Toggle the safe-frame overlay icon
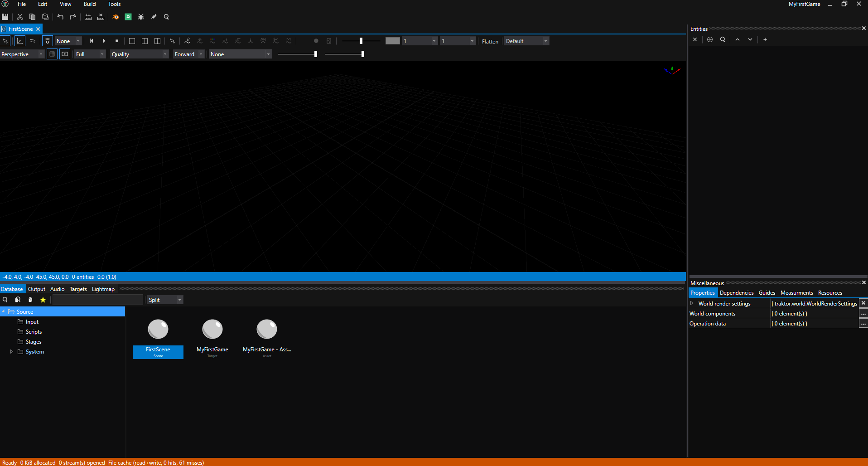This screenshot has width=868, height=466. (x=65, y=54)
